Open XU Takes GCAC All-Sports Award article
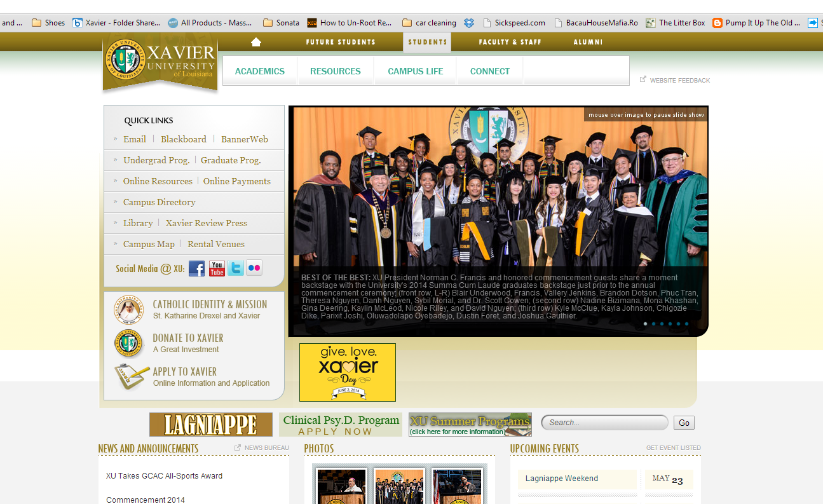823x504 pixels. click(164, 476)
